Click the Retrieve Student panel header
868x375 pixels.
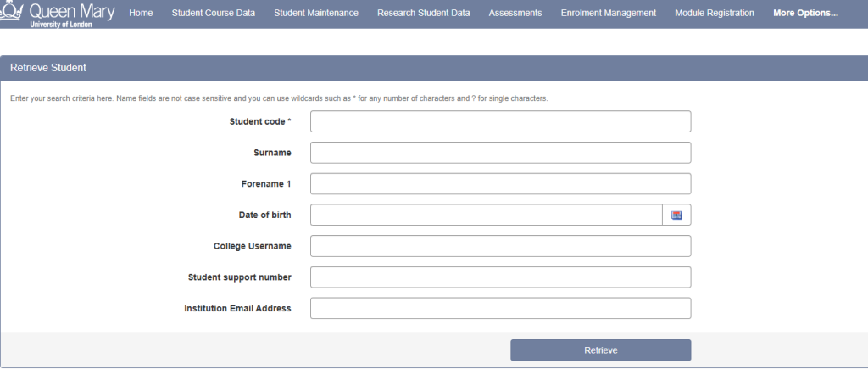[x=434, y=68]
